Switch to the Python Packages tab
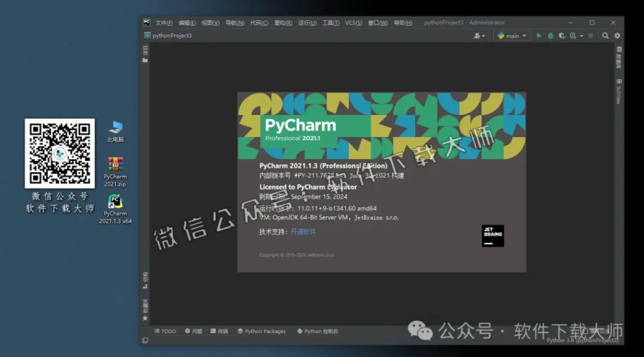644x357 pixels. click(262, 331)
